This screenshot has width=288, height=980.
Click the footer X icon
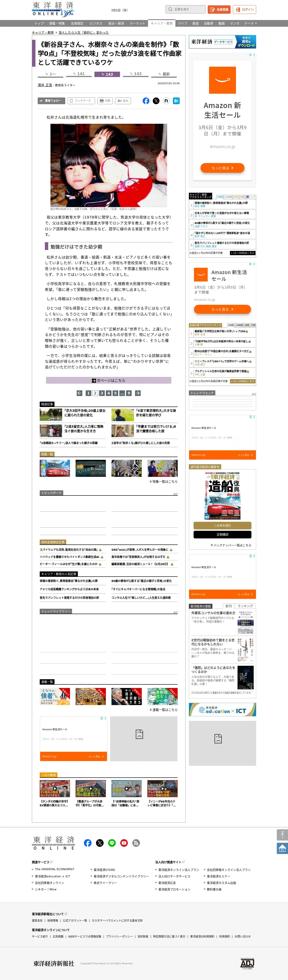[100, 843]
